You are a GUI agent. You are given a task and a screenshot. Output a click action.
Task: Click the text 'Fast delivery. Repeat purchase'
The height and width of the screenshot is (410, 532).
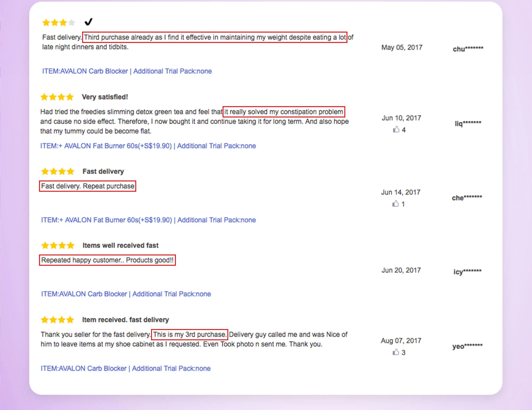click(x=88, y=186)
